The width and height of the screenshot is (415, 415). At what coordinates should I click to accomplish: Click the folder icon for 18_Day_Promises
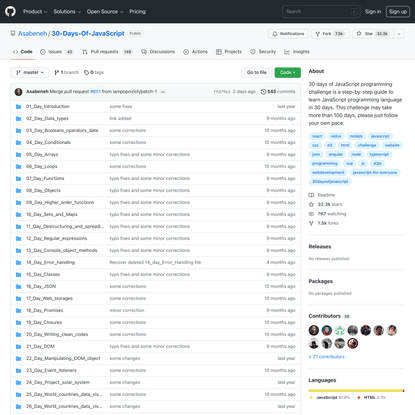point(19,310)
